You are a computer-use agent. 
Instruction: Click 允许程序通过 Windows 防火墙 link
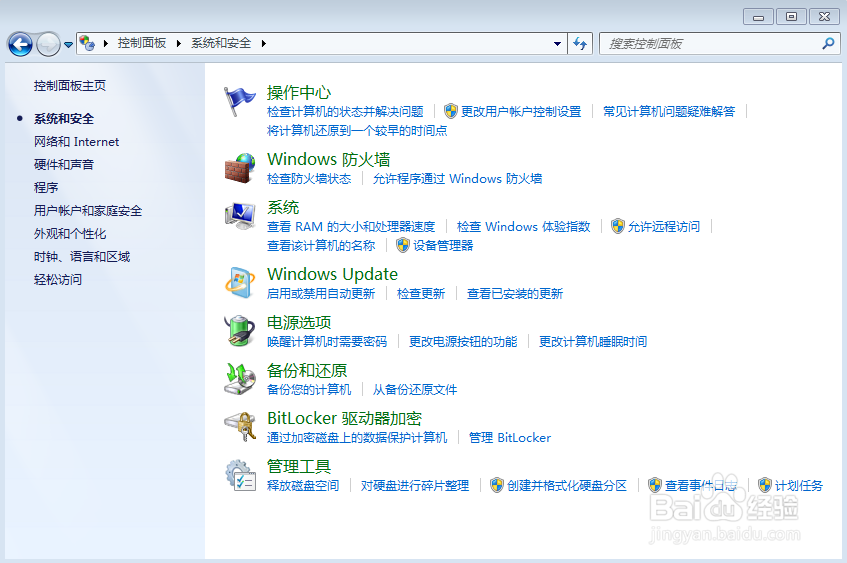[458, 178]
